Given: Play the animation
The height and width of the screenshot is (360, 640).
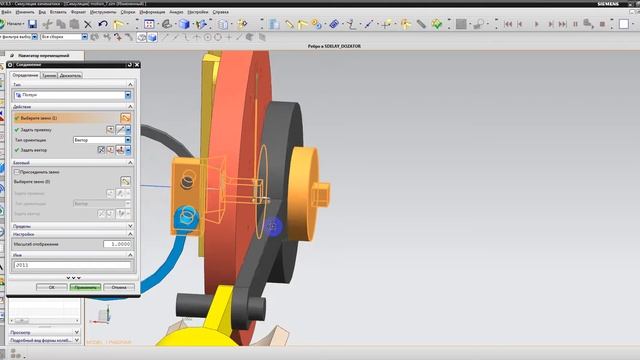Looking at the screenshot, I should [x=537, y=24].
